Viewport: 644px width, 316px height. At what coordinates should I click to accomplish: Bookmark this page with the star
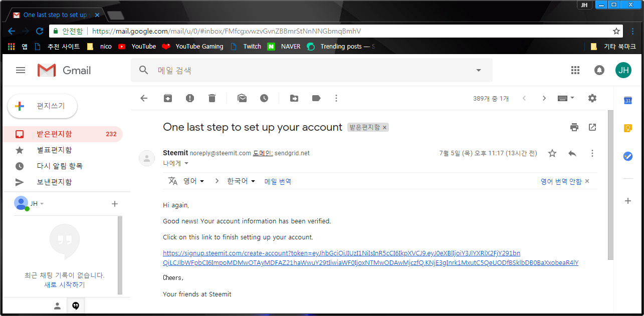[616, 31]
